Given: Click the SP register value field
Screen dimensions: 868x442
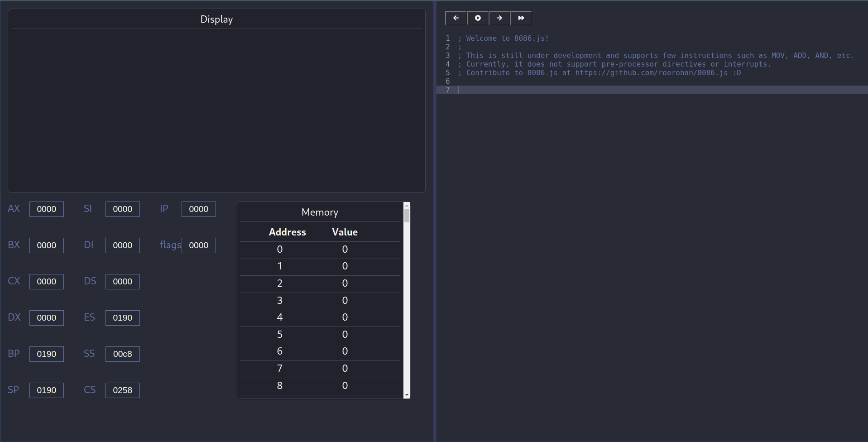Looking at the screenshot, I should [47, 390].
